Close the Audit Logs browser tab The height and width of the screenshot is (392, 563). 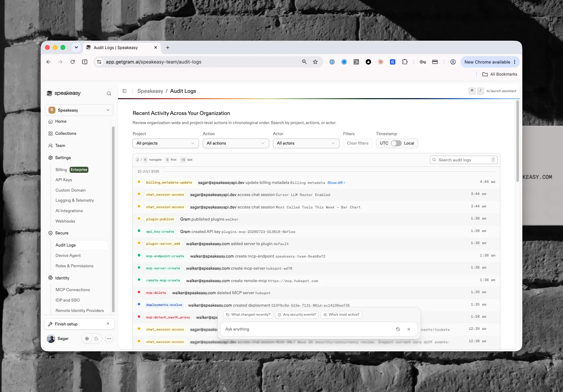click(x=156, y=47)
